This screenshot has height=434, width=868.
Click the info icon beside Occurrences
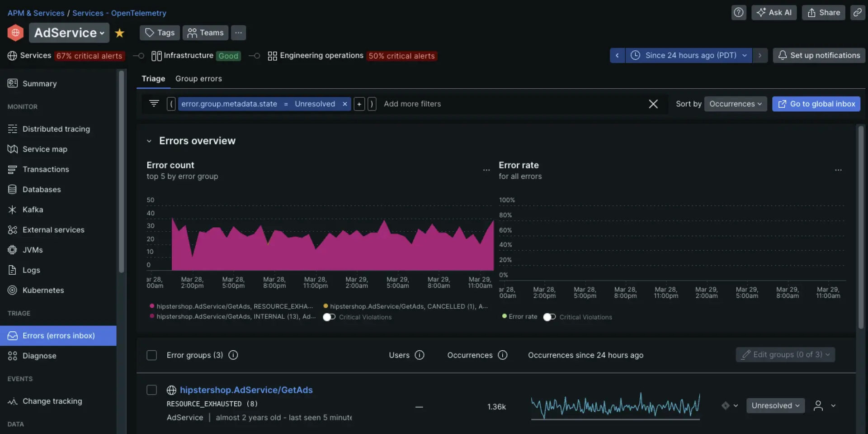(x=502, y=355)
